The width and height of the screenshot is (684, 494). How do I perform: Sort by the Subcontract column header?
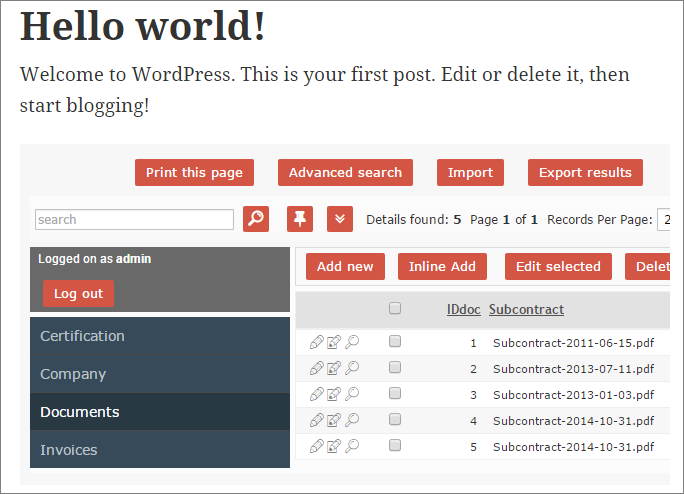pyautogui.click(x=526, y=309)
